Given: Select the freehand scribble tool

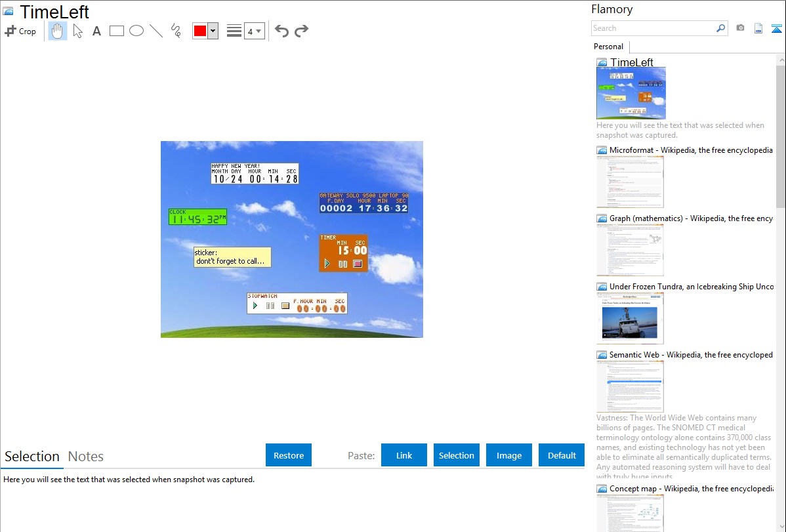Looking at the screenshot, I should 176,31.
